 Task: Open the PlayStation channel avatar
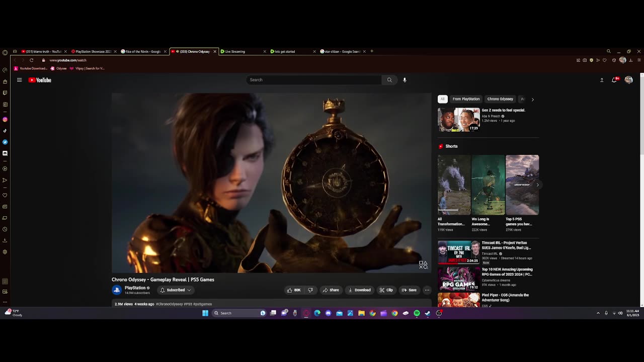(117, 290)
